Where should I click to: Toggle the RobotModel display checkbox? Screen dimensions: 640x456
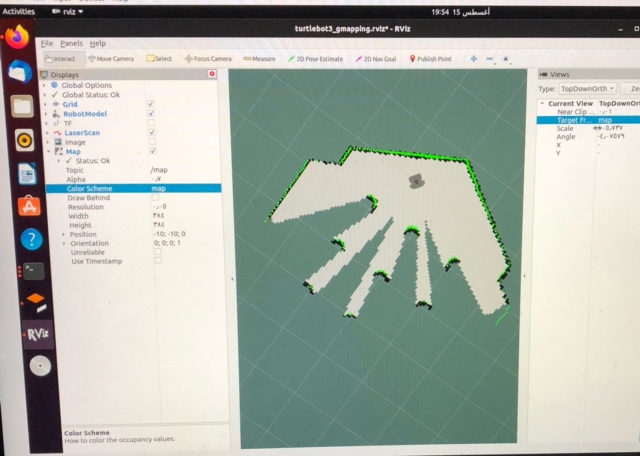[x=151, y=113]
